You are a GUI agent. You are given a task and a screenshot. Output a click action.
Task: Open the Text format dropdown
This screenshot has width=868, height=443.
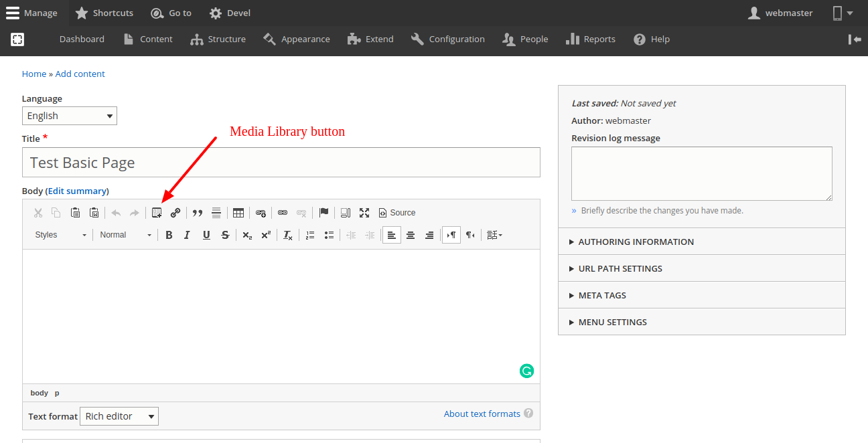(x=119, y=416)
